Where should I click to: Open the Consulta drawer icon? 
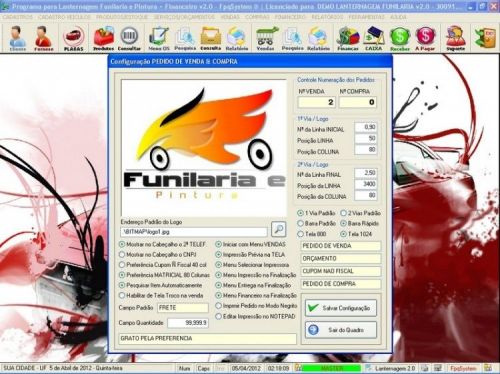211,38
